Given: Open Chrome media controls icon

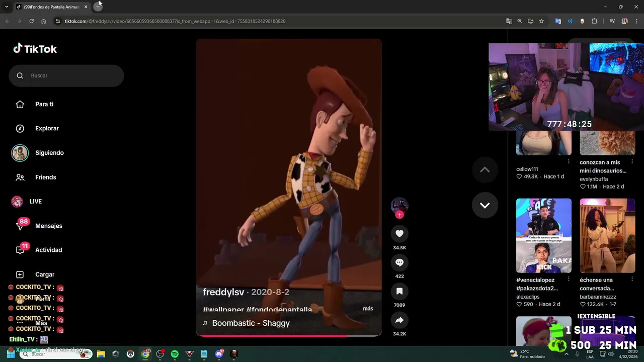Looking at the screenshot, I should (612, 21).
